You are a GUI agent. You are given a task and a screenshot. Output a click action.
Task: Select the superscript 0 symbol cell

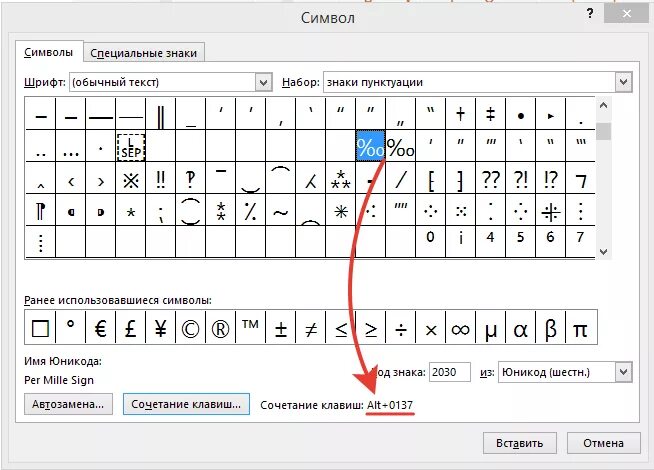point(430,242)
